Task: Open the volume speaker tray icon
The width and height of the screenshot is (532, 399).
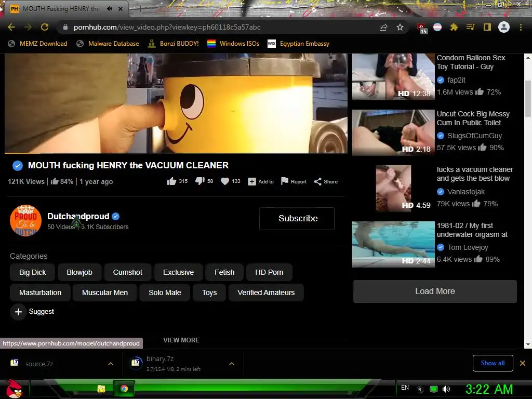Action: 446,389
